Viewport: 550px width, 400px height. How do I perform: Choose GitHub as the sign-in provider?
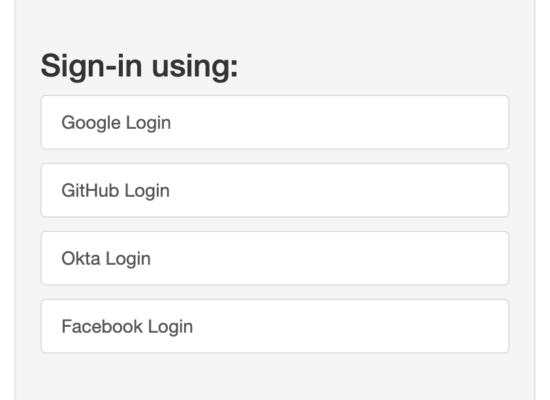(x=275, y=190)
